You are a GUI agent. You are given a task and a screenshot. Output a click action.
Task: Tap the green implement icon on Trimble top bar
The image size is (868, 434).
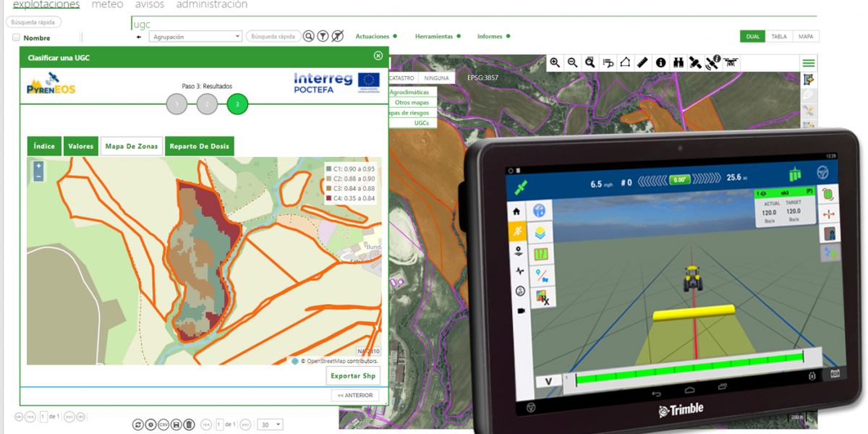point(795,174)
